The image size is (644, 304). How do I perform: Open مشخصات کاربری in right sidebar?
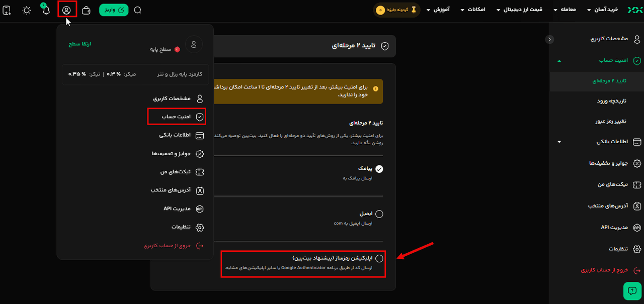616,39
